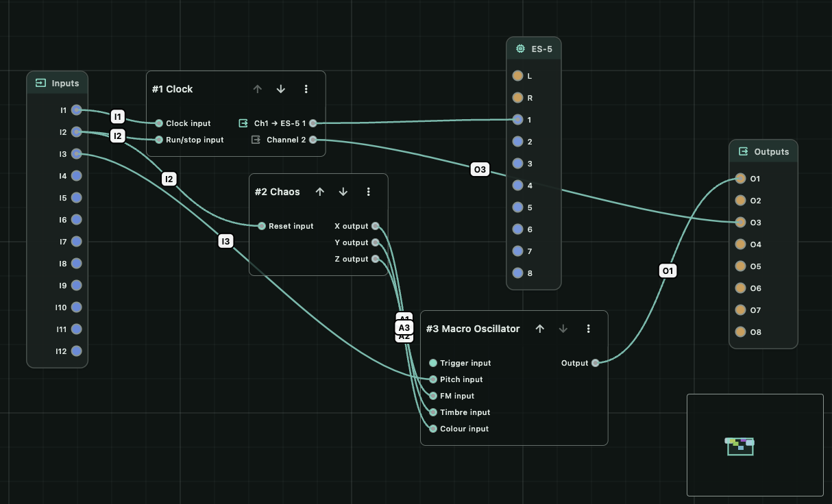This screenshot has width=832, height=504.
Task: Move #2 Chaos up using its up-arrow icon
Action: (x=319, y=192)
